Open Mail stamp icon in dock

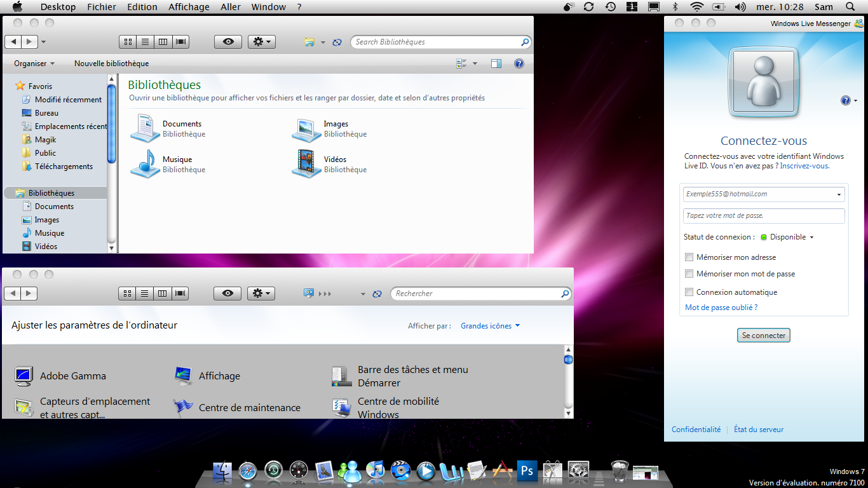(x=324, y=471)
